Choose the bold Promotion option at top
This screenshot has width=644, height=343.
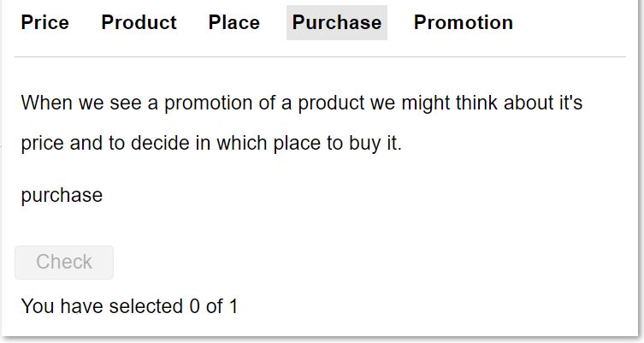(x=464, y=22)
